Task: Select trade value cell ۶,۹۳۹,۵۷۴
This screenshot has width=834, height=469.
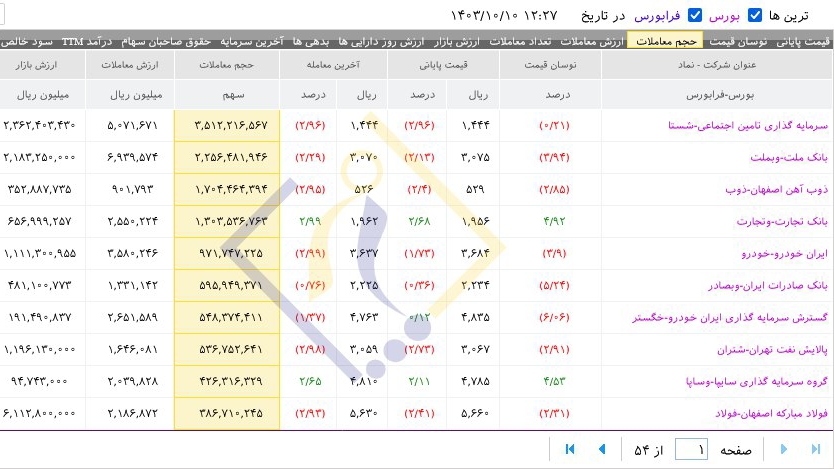Action: (x=132, y=157)
